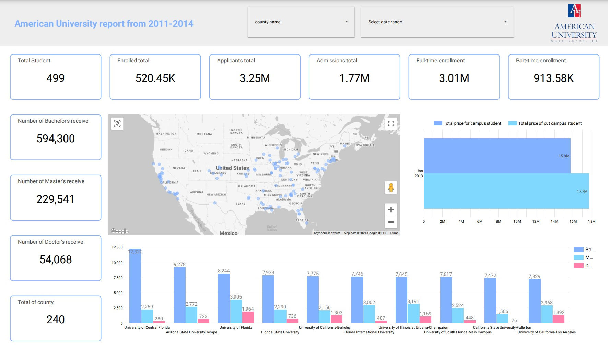
Task: Click the report title heading
Action: [104, 24]
